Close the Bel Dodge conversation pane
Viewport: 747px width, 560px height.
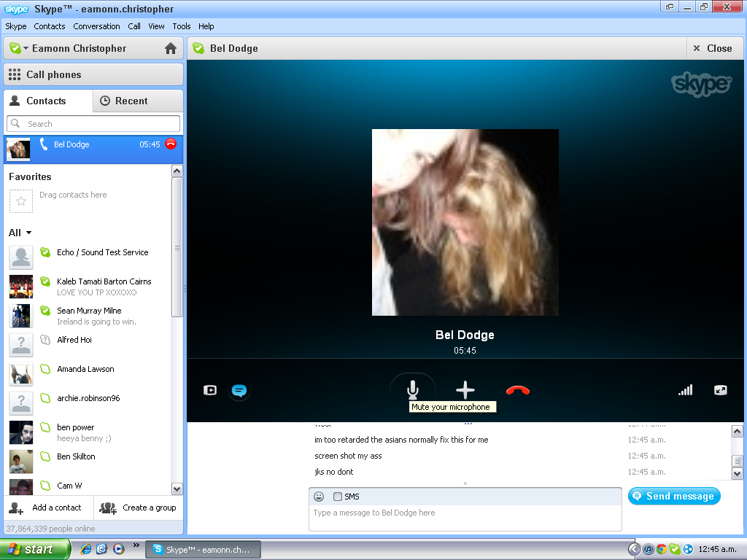click(713, 48)
